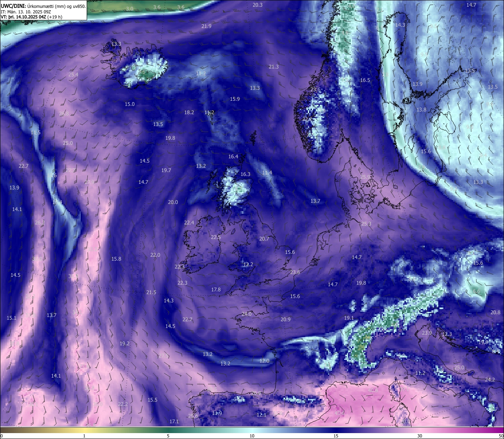This screenshot has width=504, height=439.
Task: Select the 22.4 value near northwest Ireland
Action: (189, 222)
